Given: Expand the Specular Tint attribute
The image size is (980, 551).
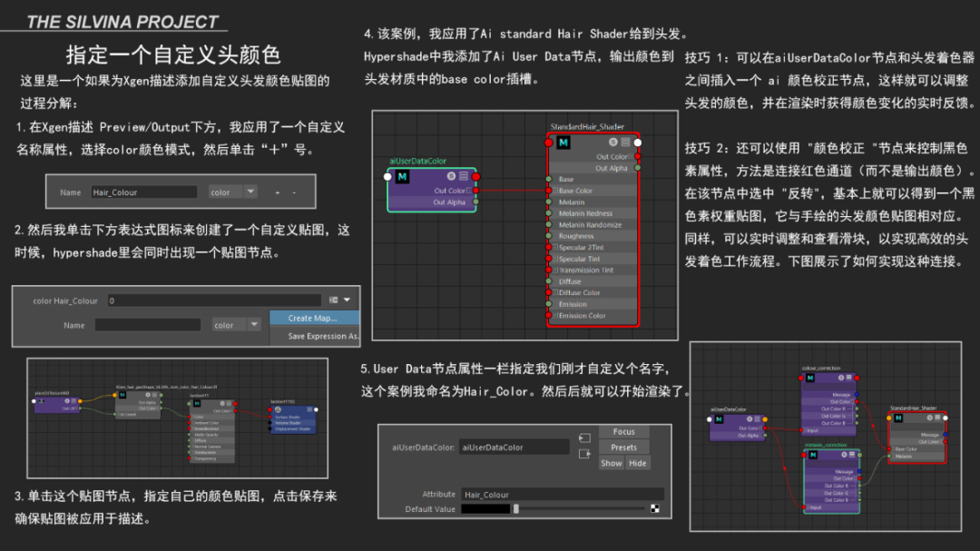Looking at the screenshot, I should click(x=555, y=259).
